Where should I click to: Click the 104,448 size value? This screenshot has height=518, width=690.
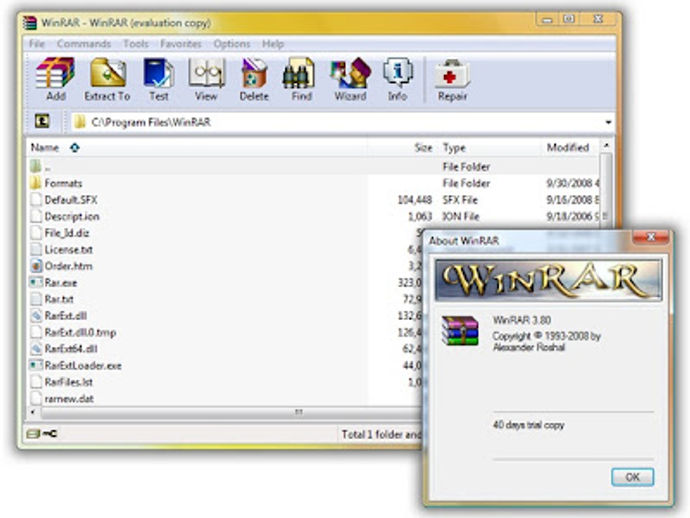pyautogui.click(x=415, y=200)
